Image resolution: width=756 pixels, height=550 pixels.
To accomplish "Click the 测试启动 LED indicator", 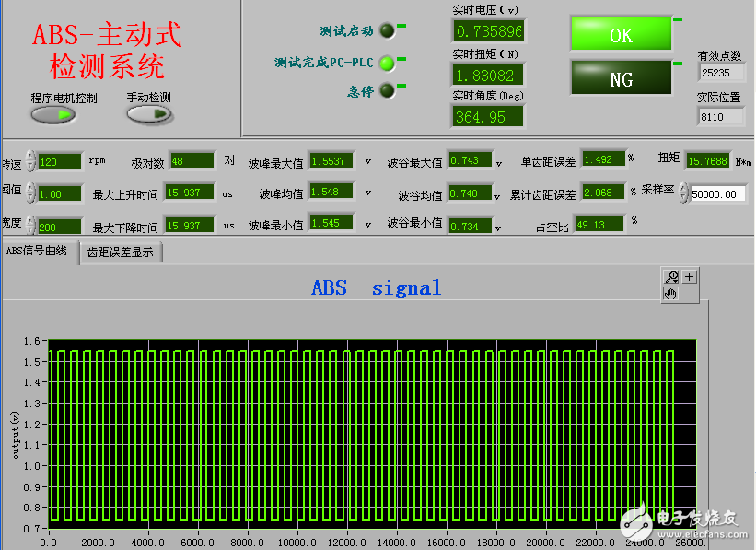I will click(387, 30).
